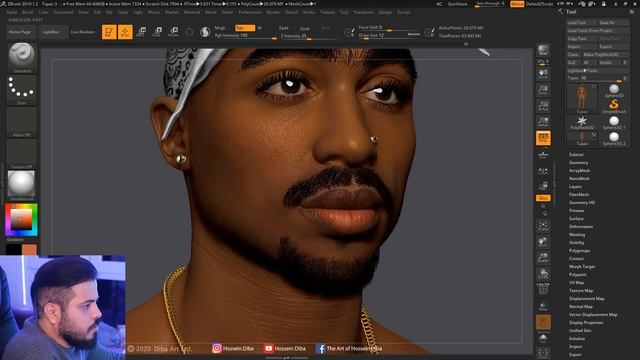The image size is (640, 360).
Task: Enable Edit mode button in top shelf
Action: [x=109, y=32]
